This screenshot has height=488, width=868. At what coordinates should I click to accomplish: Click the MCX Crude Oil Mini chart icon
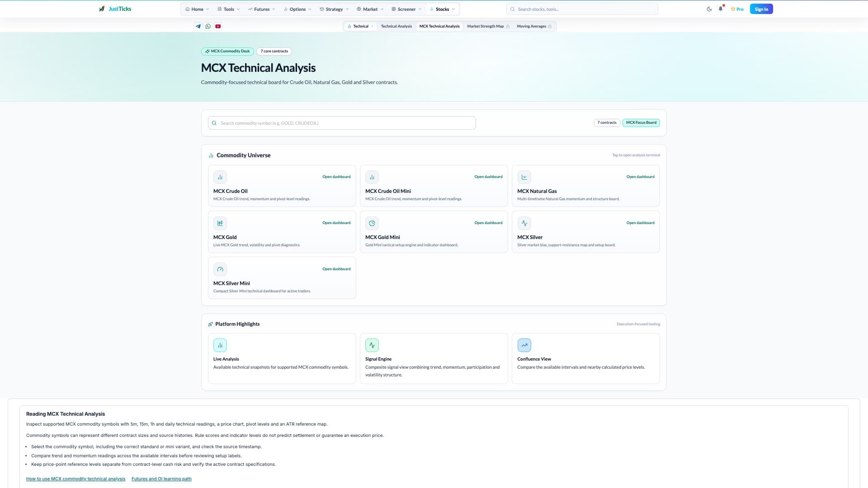(372, 177)
